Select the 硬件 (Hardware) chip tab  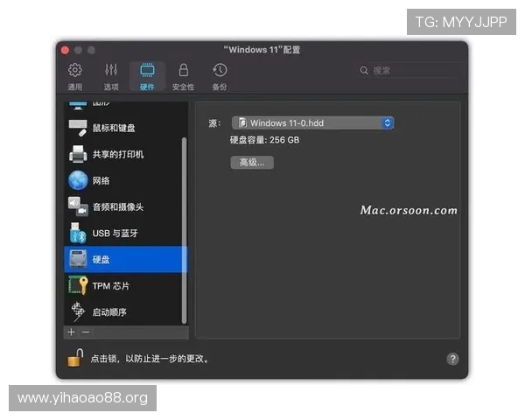click(147, 76)
